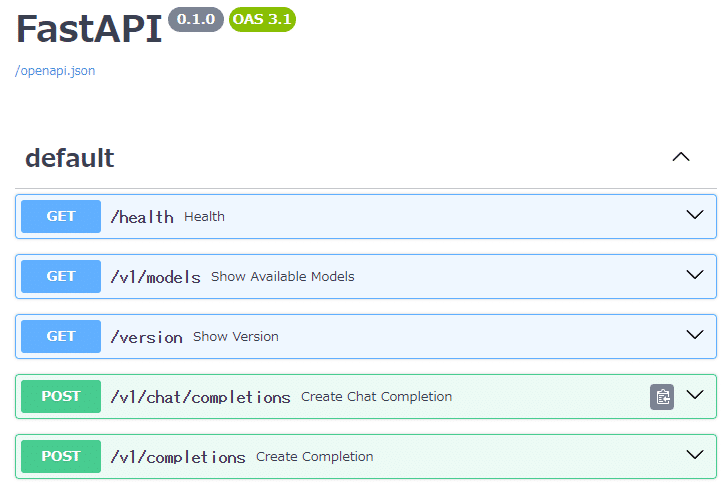Click the POST badge for /v1/completions
728x491 pixels.
click(61, 456)
